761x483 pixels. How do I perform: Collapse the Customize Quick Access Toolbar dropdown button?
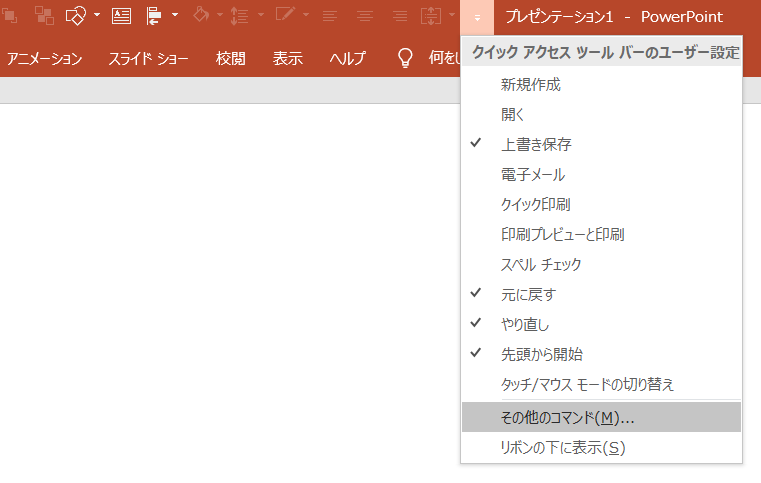click(x=477, y=17)
